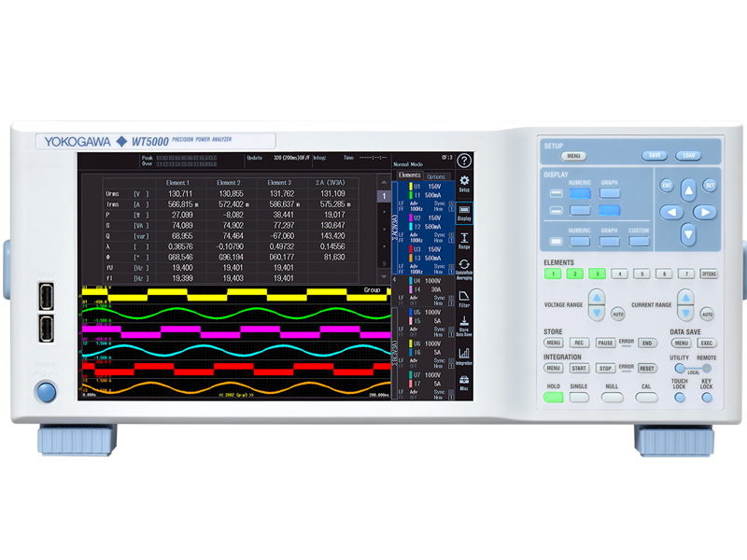The image size is (747, 560).
Task: Switch to the Options tab on screen
Action: pos(436,176)
